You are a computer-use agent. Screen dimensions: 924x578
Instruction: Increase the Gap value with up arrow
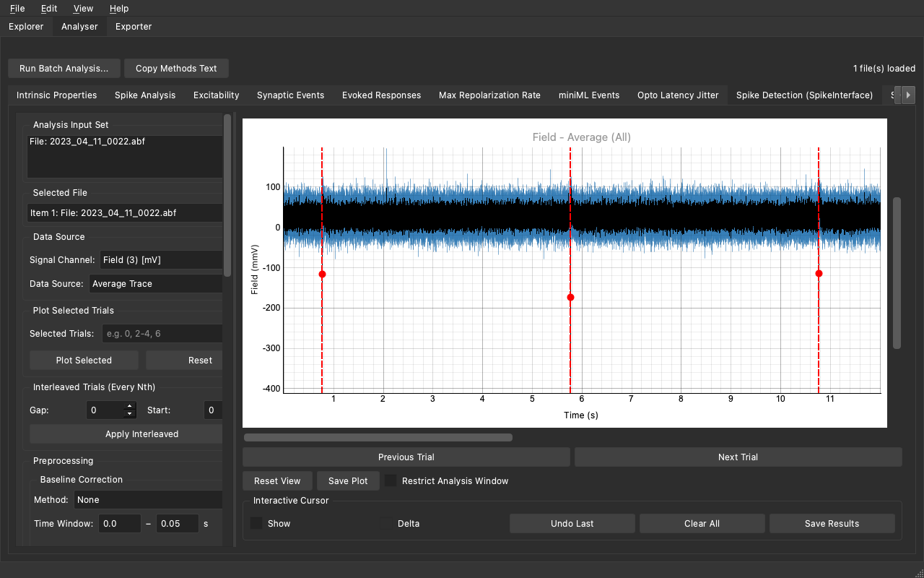pos(130,406)
